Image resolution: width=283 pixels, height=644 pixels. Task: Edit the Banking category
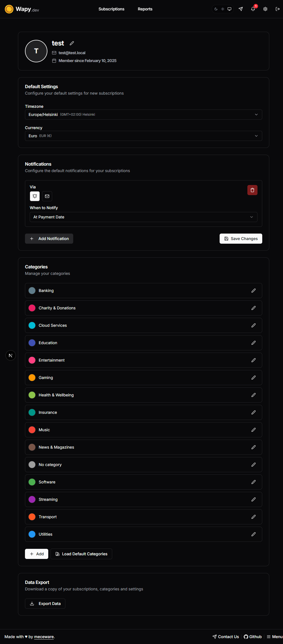[x=254, y=291]
